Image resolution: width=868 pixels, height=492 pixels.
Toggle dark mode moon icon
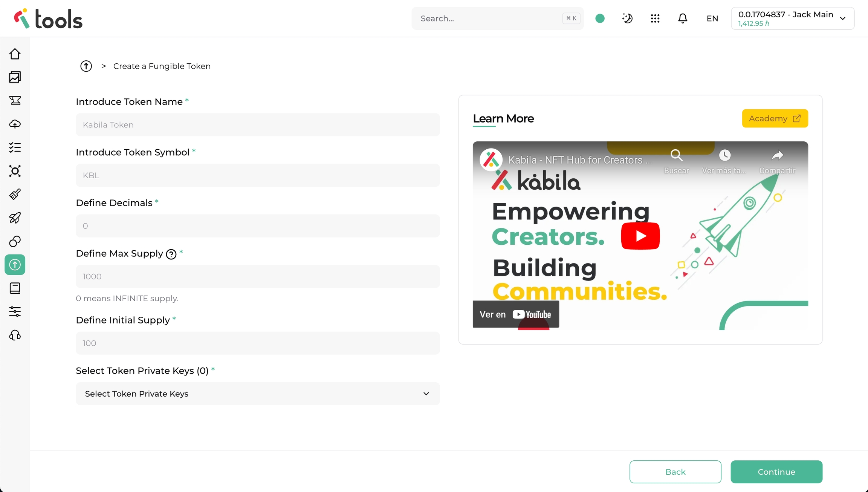pos(627,18)
